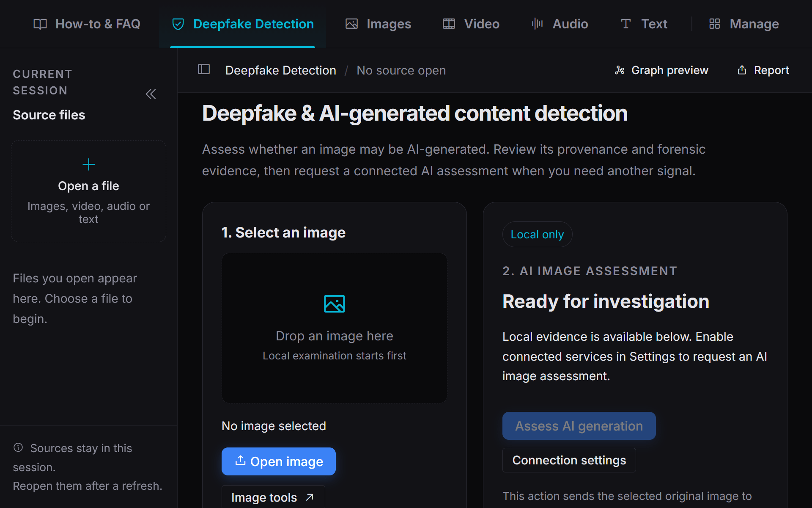The height and width of the screenshot is (508, 812).
Task: Open Graph preview
Action: click(661, 70)
